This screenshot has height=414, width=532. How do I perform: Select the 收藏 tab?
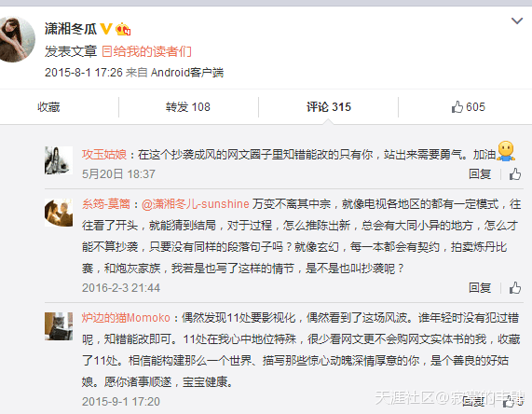click(48, 107)
